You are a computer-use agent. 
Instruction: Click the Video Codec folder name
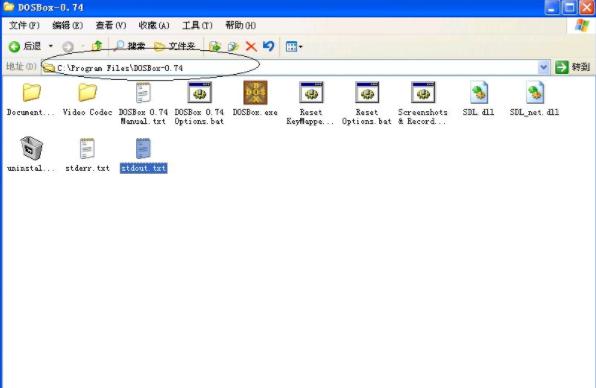[x=87, y=112]
